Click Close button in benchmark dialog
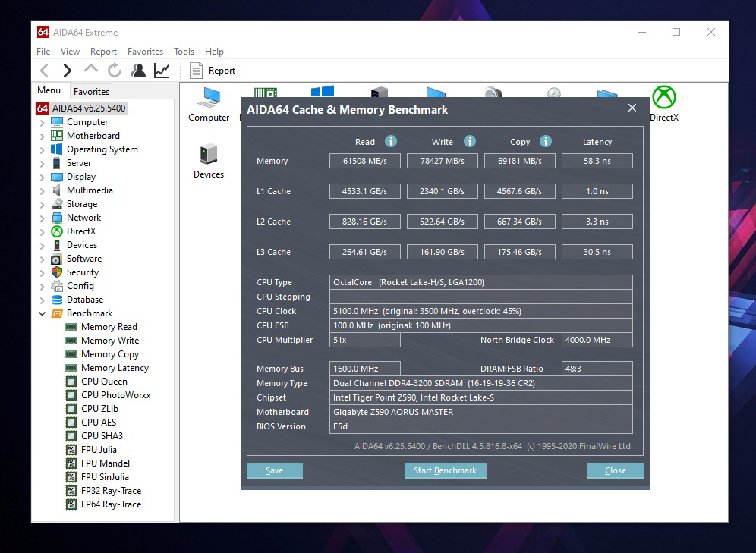This screenshot has height=553, width=756. coord(616,470)
